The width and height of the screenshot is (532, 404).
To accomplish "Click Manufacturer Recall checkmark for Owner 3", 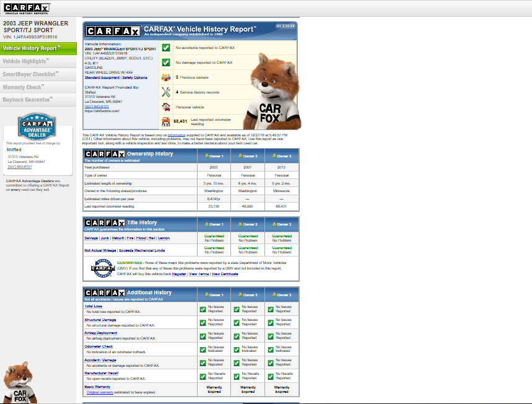I will [x=271, y=376].
